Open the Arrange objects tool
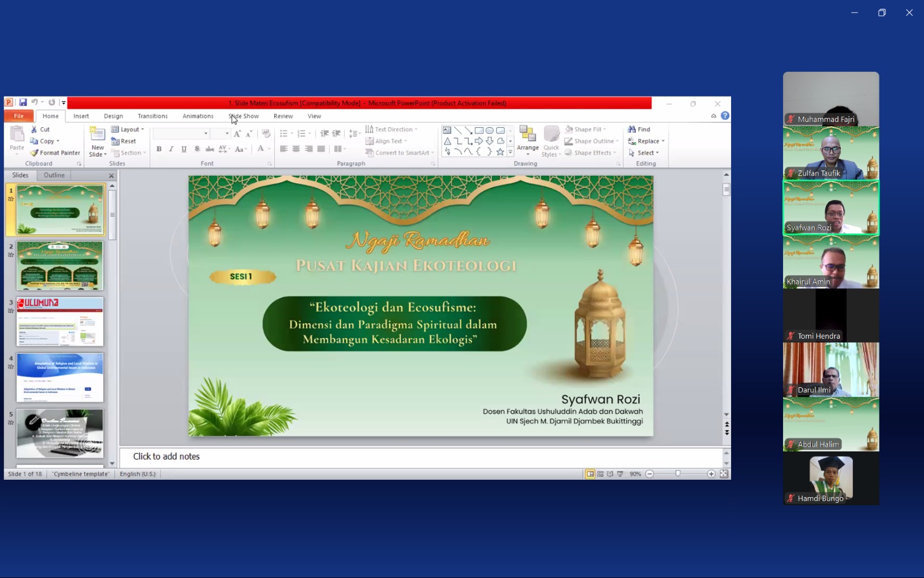Screen dimensions: 924x578 click(x=527, y=140)
